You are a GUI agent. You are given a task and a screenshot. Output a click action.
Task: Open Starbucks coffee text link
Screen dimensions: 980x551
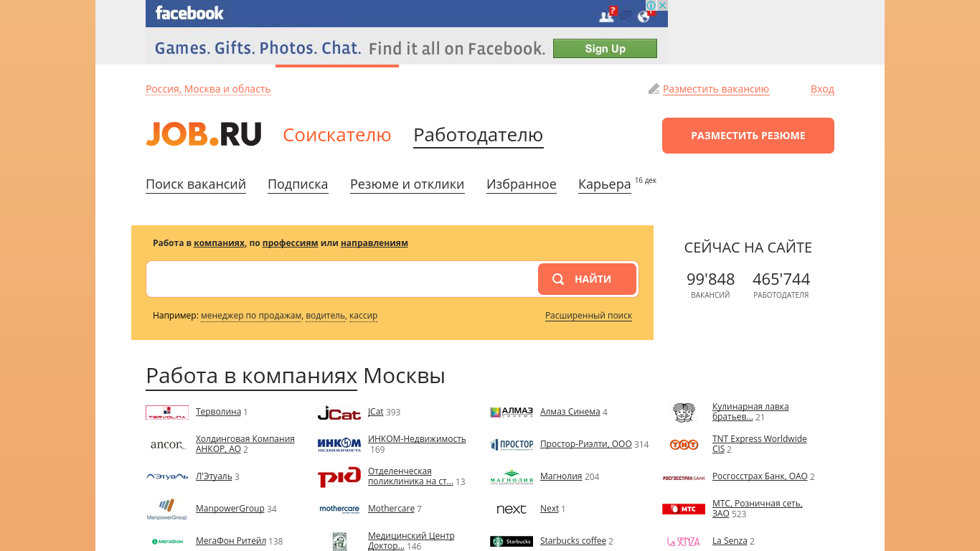[x=573, y=541]
